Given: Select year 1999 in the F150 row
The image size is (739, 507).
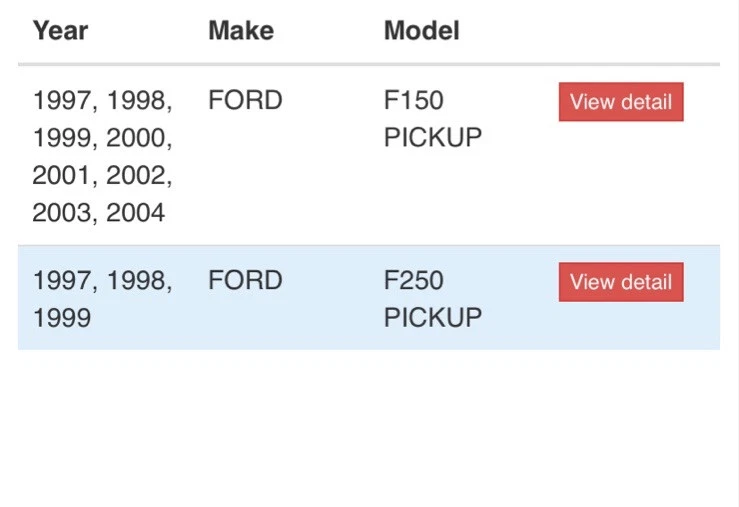Looking at the screenshot, I should tap(62, 138).
